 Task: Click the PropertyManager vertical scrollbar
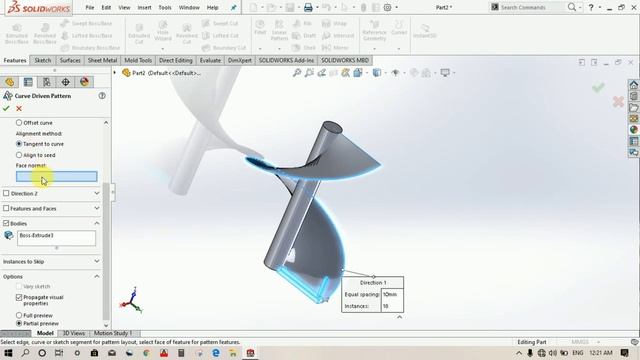(x=107, y=251)
